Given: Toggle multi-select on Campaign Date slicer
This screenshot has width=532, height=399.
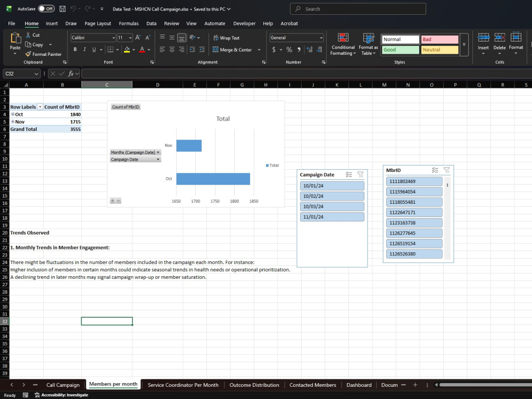Looking at the screenshot, I should pyautogui.click(x=349, y=174).
